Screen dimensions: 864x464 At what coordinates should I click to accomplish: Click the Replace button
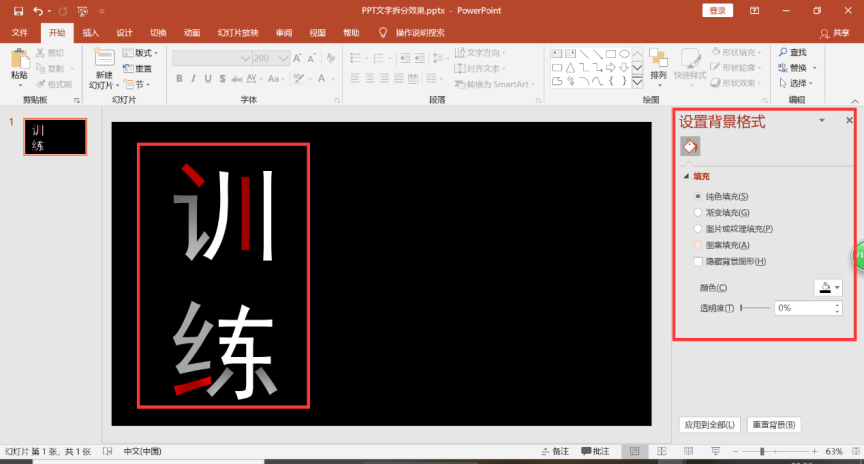(x=797, y=68)
